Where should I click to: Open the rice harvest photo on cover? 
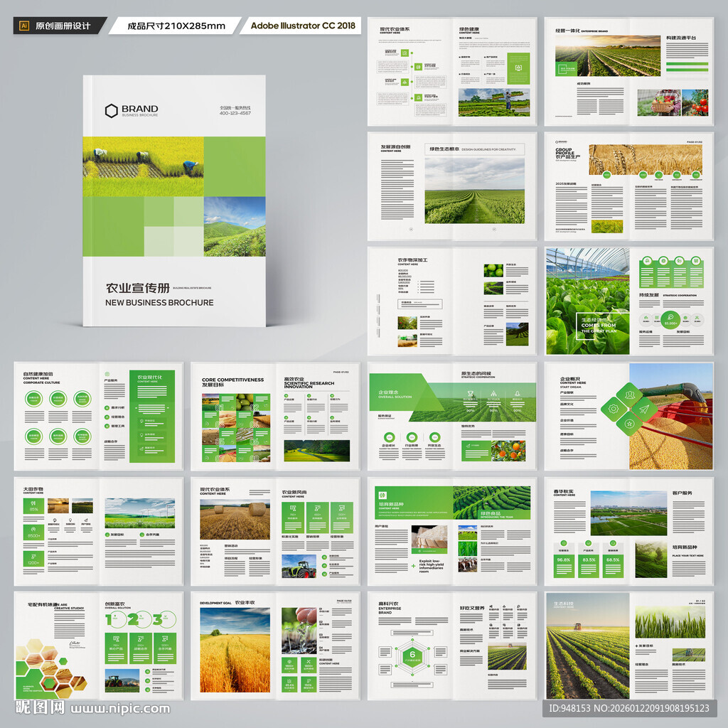[143, 166]
